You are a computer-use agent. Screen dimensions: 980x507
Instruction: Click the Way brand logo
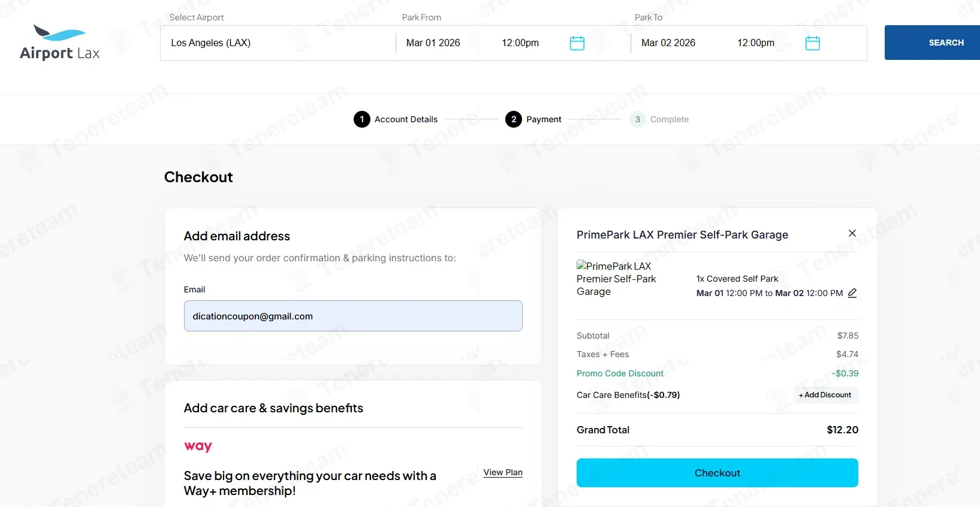pos(198,446)
